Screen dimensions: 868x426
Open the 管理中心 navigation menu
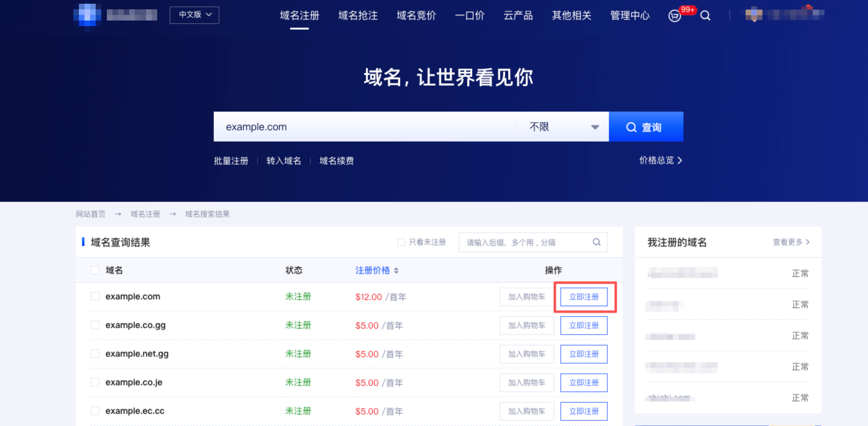click(629, 16)
